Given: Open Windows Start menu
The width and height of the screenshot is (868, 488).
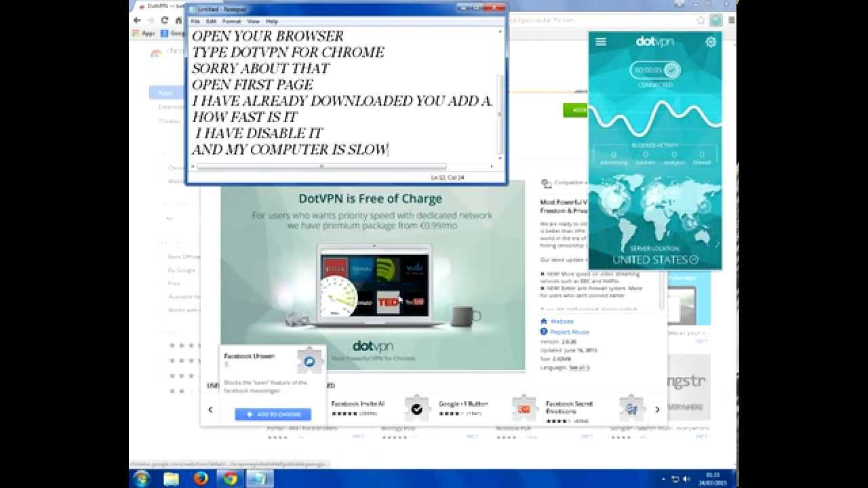Looking at the screenshot, I should click(x=142, y=479).
